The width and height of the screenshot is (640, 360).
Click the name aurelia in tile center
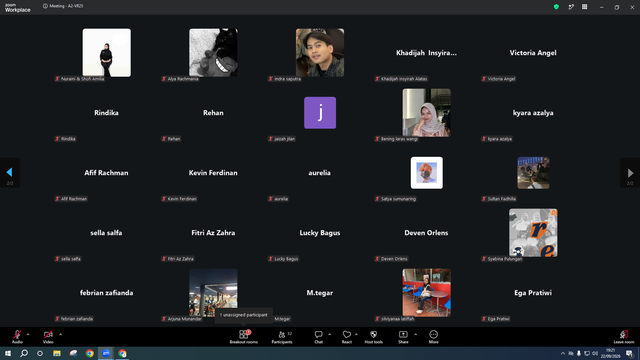[320, 173]
